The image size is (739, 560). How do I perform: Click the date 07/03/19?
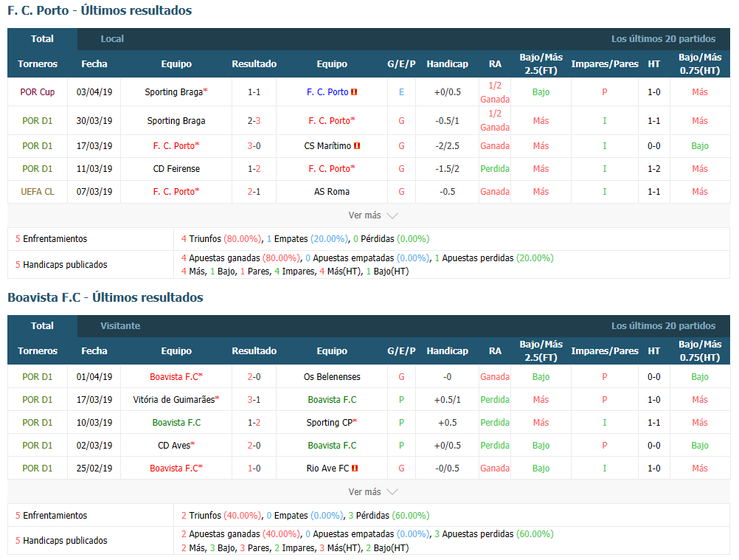coord(94,192)
